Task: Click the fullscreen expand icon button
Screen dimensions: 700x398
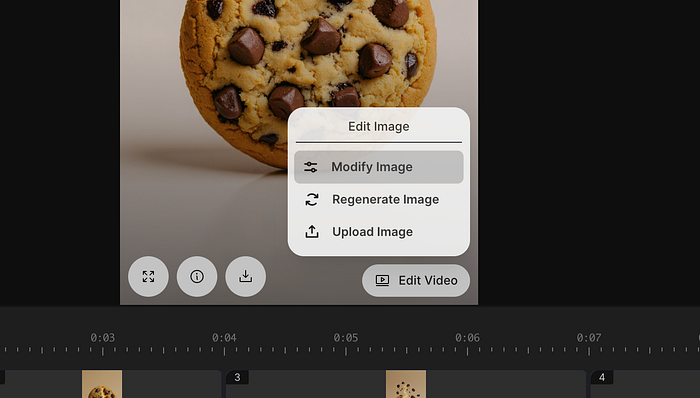Action: coord(148,277)
